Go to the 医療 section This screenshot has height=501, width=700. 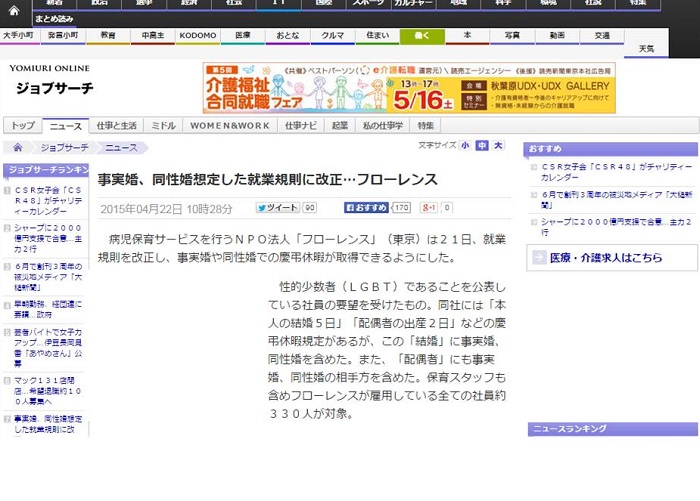click(x=243, y=35)
